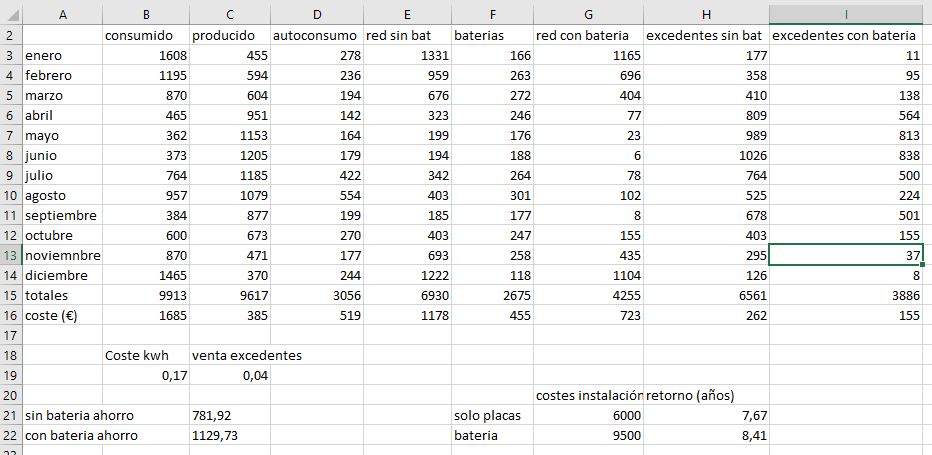Viewport: 932px width, 455px height.
Task: Click the 'Coste kwh' label cell
Action: (146, 356)
